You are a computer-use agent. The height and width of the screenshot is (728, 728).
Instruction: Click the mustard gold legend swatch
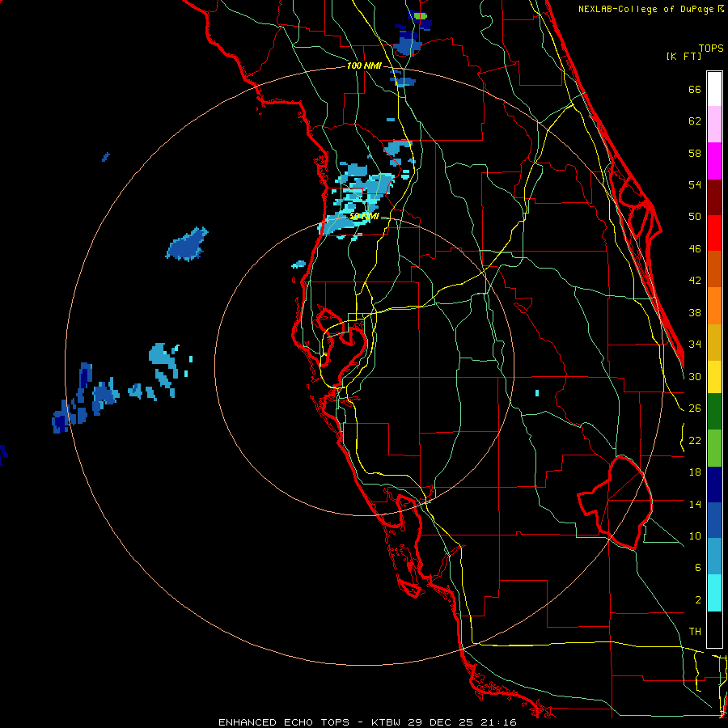tap(714, 342)
